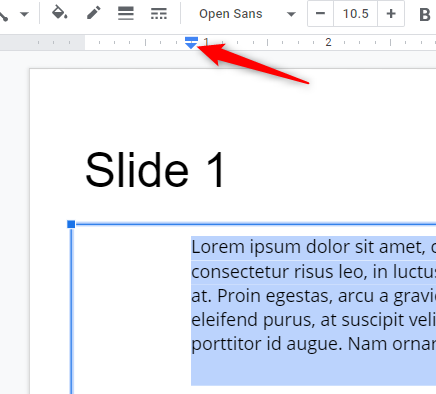Select the line tool icon
This screenshot has width=436, height=394.
(4, 16)
